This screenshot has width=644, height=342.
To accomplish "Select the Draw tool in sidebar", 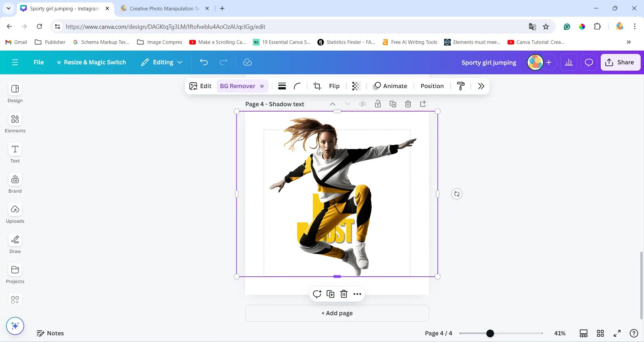I will pos(15,243).
